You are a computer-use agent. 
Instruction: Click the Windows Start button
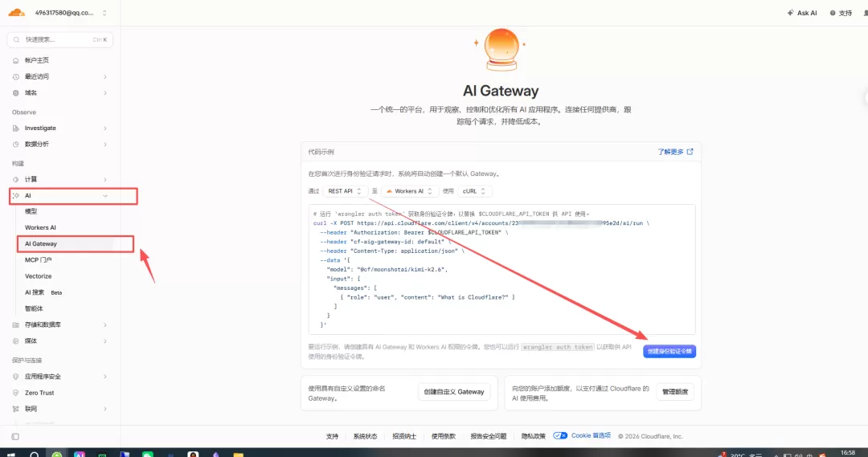point(10,454)
